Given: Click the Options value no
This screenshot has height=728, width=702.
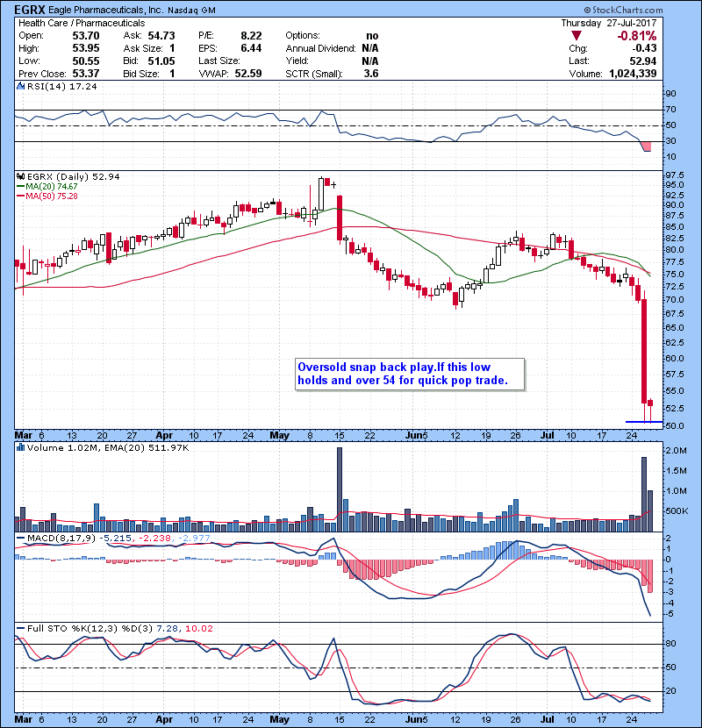Looking at the screenshot, I should click(372, 36).
